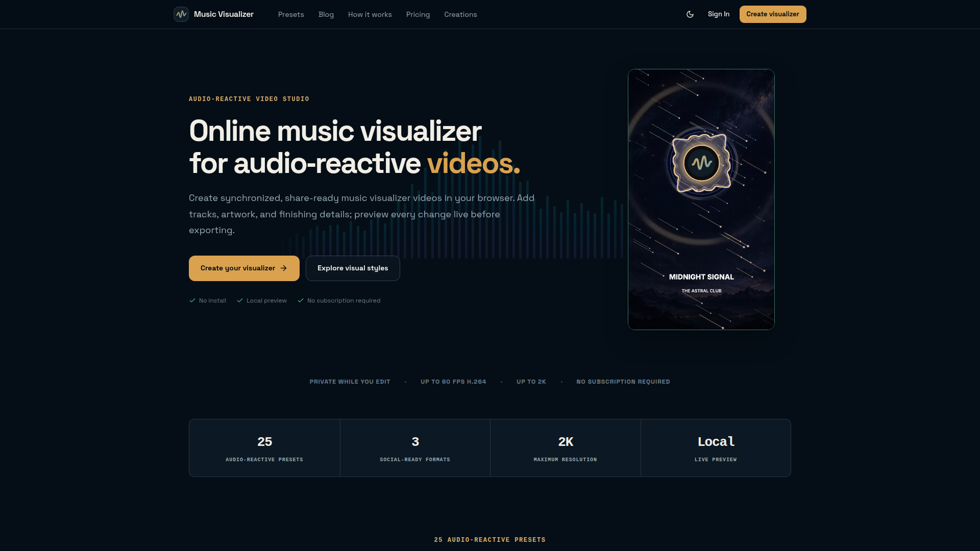
Task: Open the How it works section
Action: coord(370,14)
